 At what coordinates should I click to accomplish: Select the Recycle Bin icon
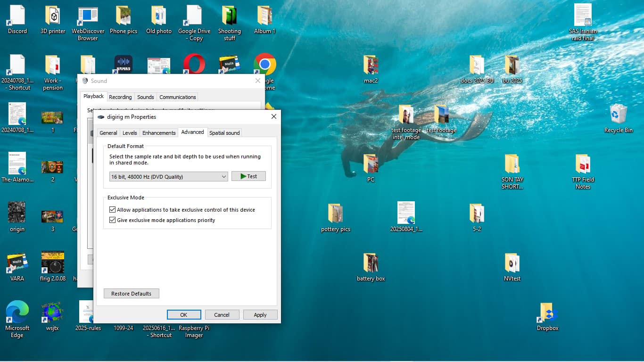point(618,115)
